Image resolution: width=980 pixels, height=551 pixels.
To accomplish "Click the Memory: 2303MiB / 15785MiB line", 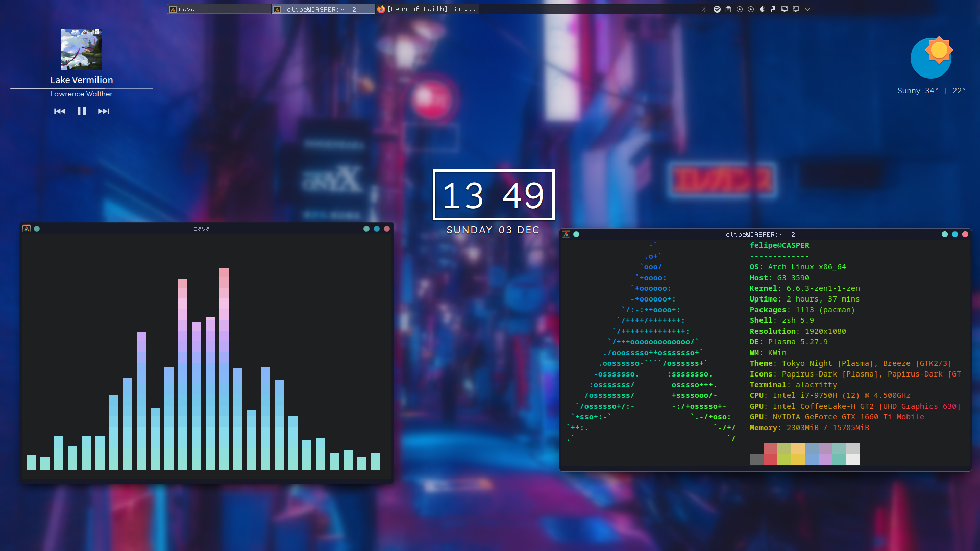I will tap(810, 428).
